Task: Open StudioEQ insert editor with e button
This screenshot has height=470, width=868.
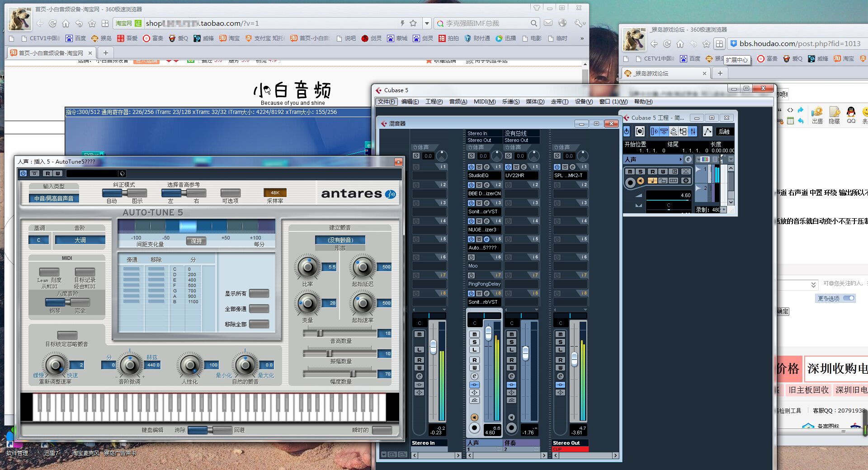Action: coord(486,167)
